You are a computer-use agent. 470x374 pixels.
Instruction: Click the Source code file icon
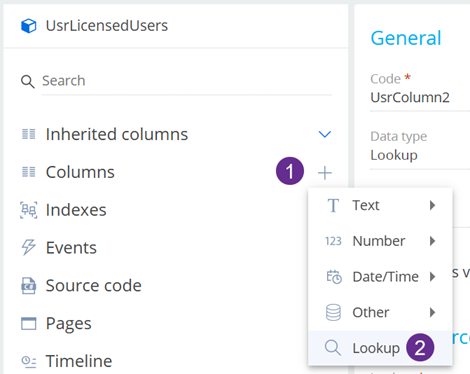tap(29, 286)
